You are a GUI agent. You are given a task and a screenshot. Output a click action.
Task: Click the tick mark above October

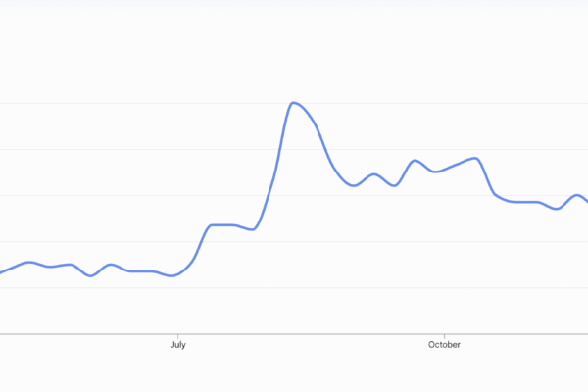444,335
